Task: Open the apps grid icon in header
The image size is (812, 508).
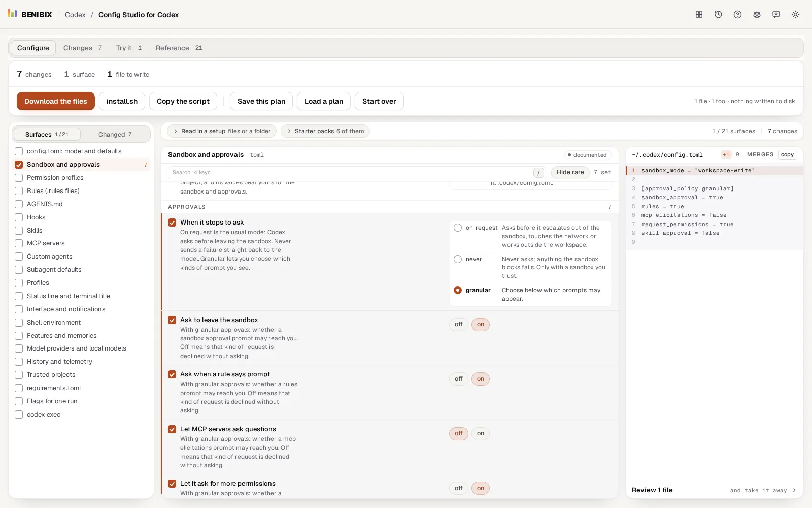Action: point(699,15)
